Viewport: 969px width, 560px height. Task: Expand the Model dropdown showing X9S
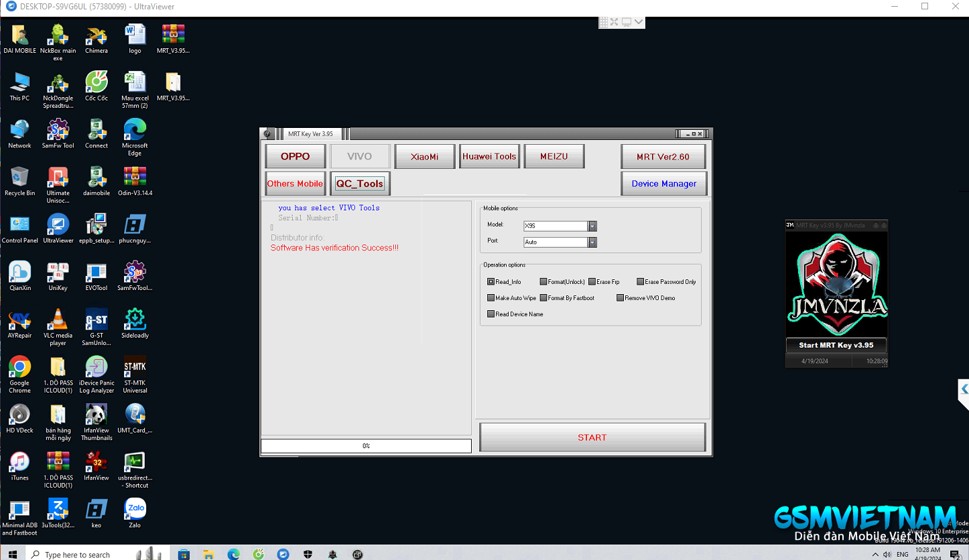(x=592, y=226)
